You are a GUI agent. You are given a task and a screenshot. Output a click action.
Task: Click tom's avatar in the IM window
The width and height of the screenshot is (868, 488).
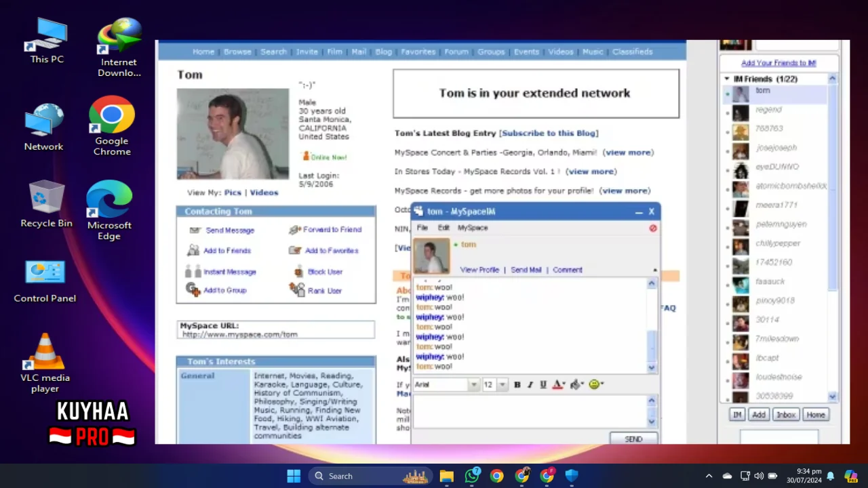coord(431,256)
